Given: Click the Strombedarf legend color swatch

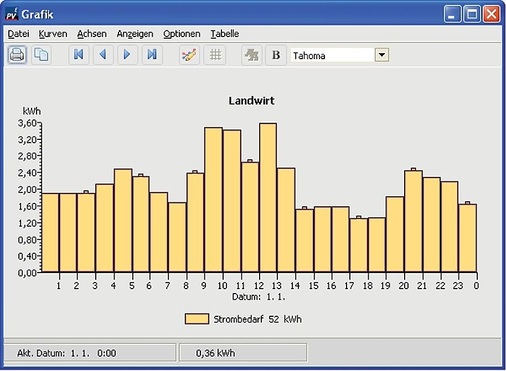Looking at the screenshot, I should (197, 319).
